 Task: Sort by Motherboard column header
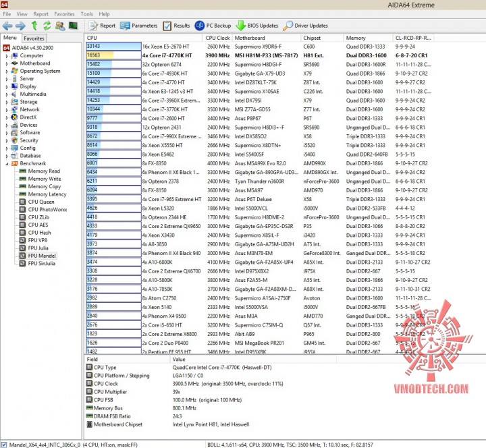266,38
